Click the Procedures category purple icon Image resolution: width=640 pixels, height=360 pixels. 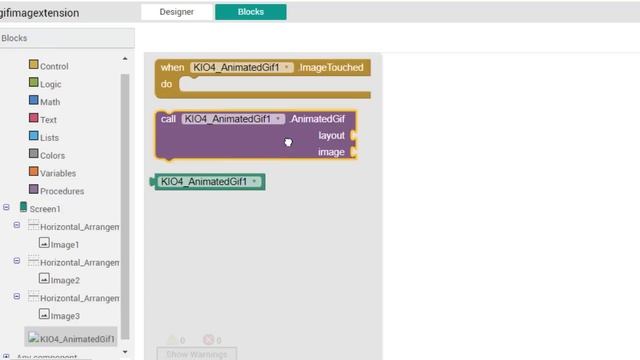point(33,189)
